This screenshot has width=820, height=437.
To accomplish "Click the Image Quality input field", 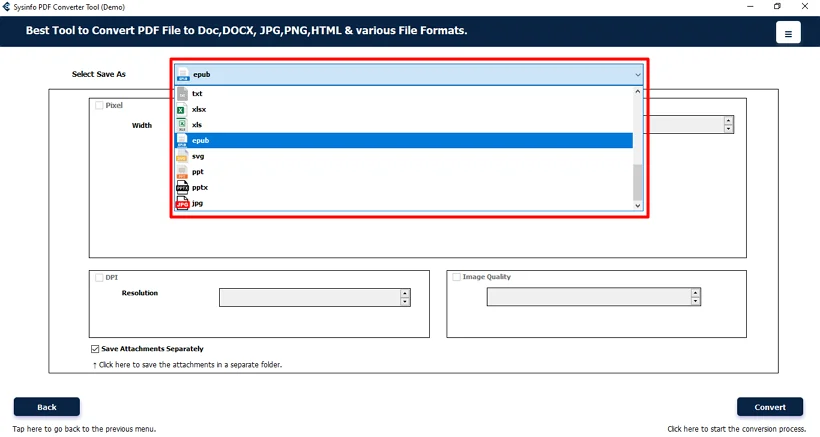I will (589, 297).
